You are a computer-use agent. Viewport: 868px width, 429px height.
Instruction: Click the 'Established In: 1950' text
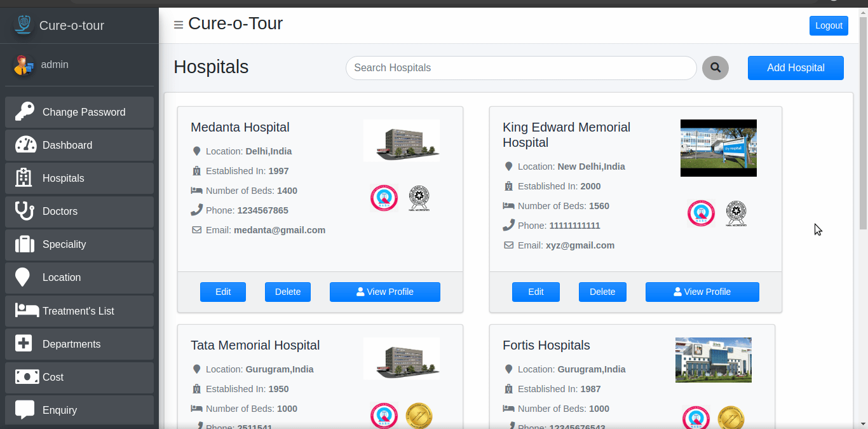tap(247, 389)
